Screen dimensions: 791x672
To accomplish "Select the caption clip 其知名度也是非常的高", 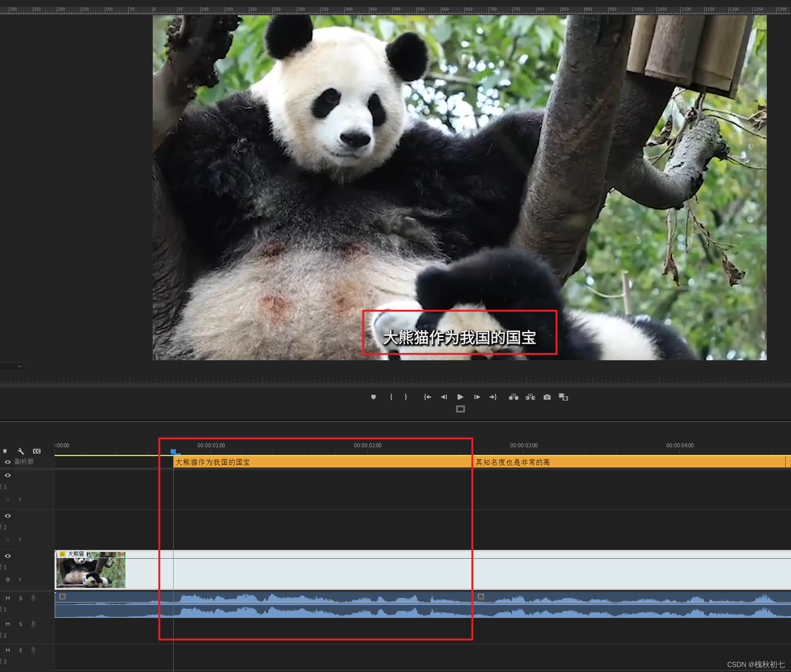I will pos(512,462).
